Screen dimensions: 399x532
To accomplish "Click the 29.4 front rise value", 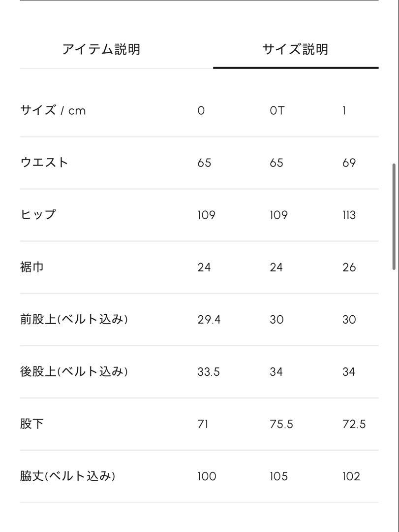I will coord(209,320).
